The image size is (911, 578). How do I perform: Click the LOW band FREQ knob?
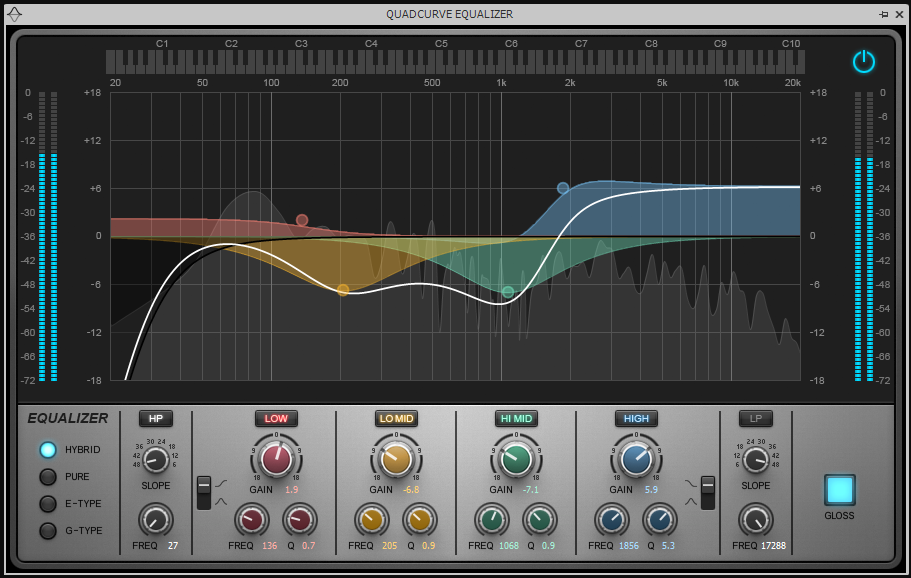point(252,520)
